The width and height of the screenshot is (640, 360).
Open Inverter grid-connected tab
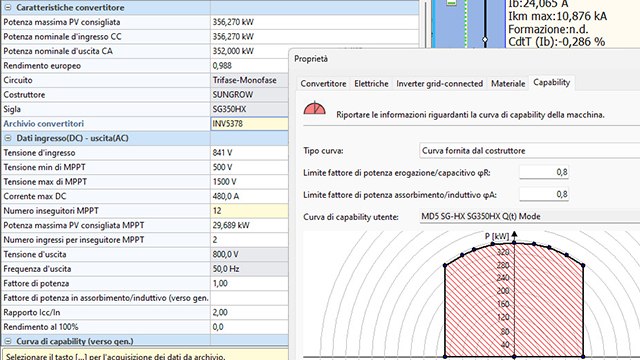pos(439,83)
